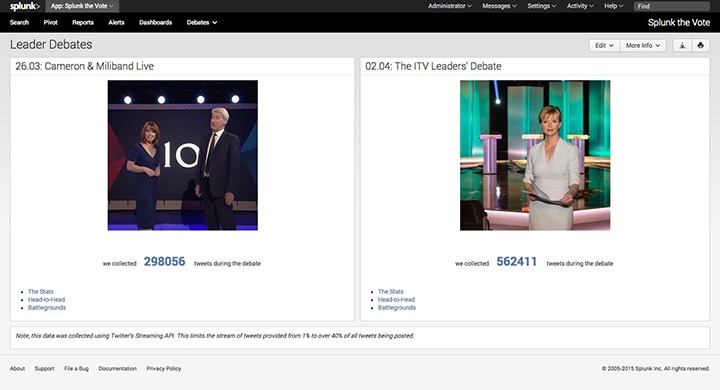This screenshot has width=720, height=390.
Task: Open the Settings dropdown
Action: coord(541,6)
